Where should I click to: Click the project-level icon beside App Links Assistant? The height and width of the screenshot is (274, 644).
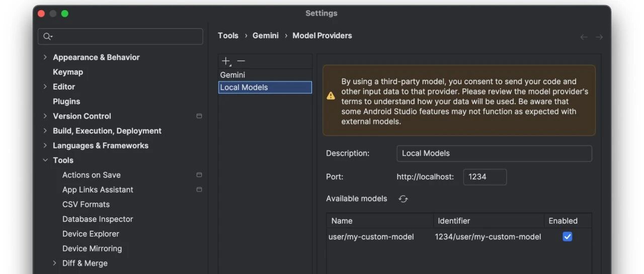tap(199, 189)
